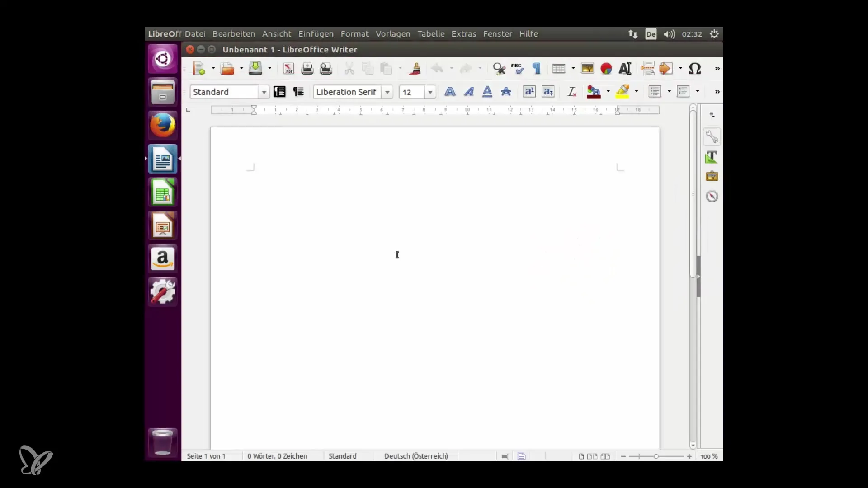Click the Underline formatting icon
The image size is (868, 488).
487,92
